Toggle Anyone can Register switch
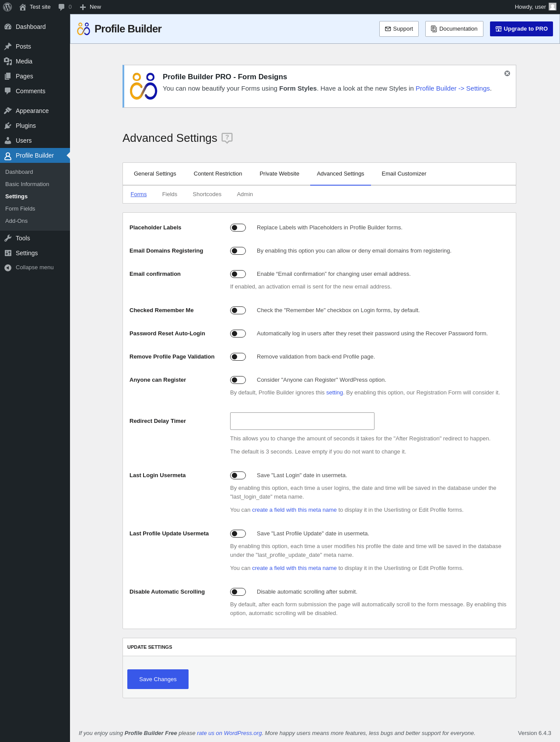This screenshot has width=560, height=742. point(238,380)
